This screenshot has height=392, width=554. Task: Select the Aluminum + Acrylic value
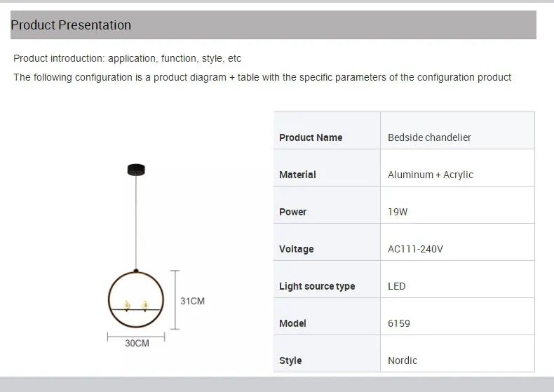coord(430,175)
